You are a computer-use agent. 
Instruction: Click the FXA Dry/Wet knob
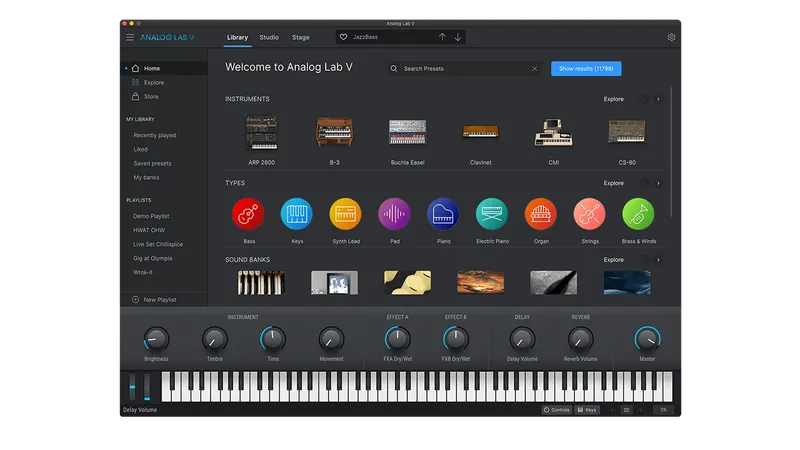click(x=397, y=339)
